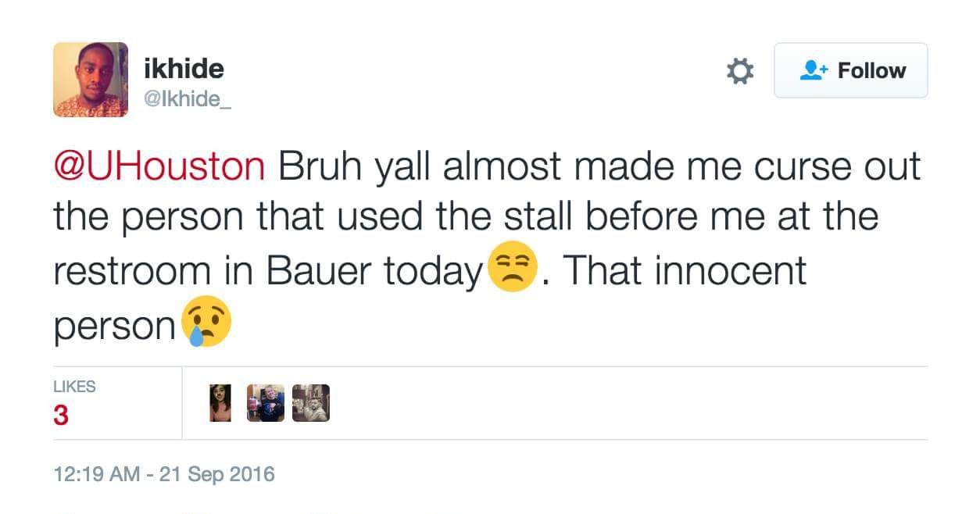Open the 12:19 AM - 21 Sep 2016 timestamp
This screenshot has width=980, height=514.
point(164,473)
